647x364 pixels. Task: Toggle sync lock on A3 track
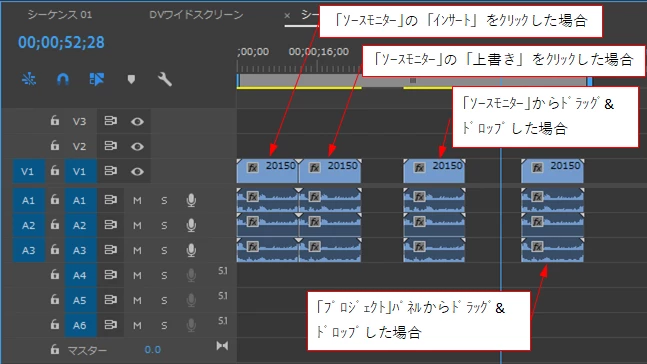tap(110, 250)
